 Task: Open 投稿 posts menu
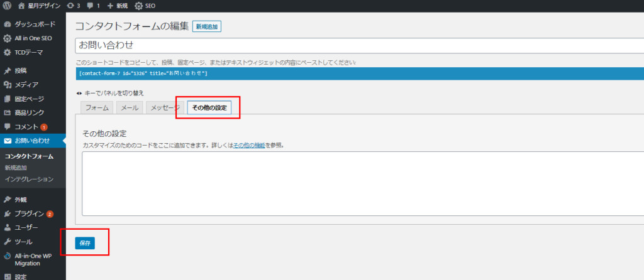coord(33,70)
